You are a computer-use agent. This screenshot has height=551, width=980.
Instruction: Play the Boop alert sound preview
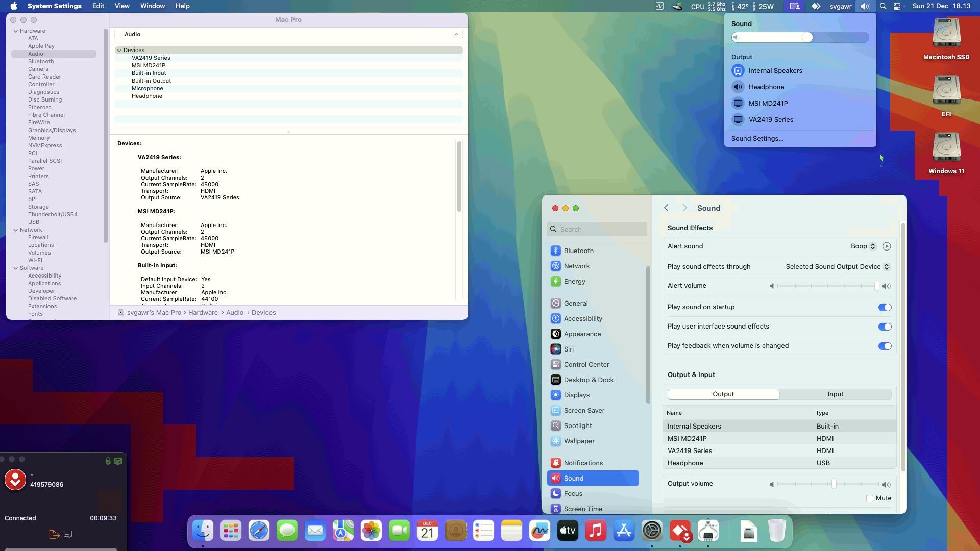pyautogui.click(x=887, y=246)
